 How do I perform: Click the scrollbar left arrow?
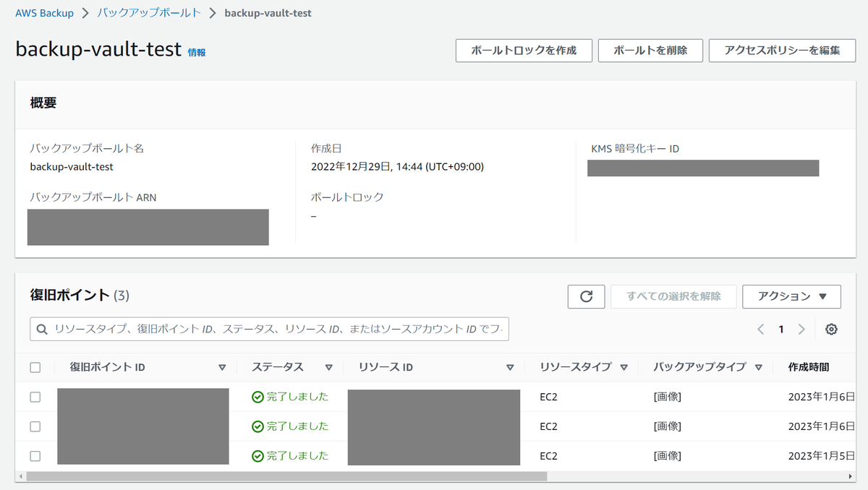click(20, 477)
